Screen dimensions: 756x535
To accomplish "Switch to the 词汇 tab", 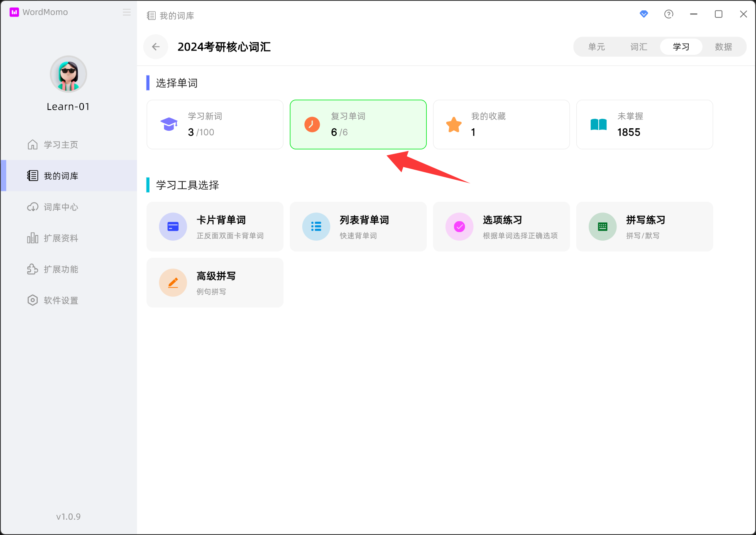I will [x=639, y=47].
